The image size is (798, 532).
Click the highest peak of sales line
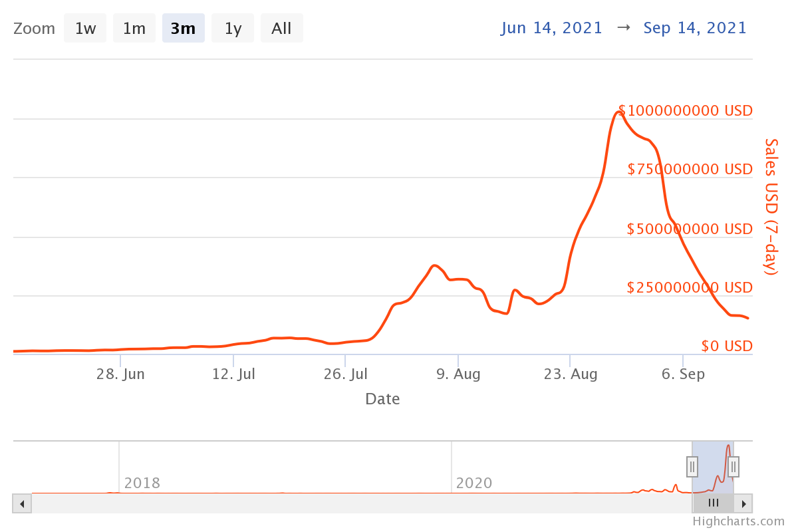tap(618, 112)
